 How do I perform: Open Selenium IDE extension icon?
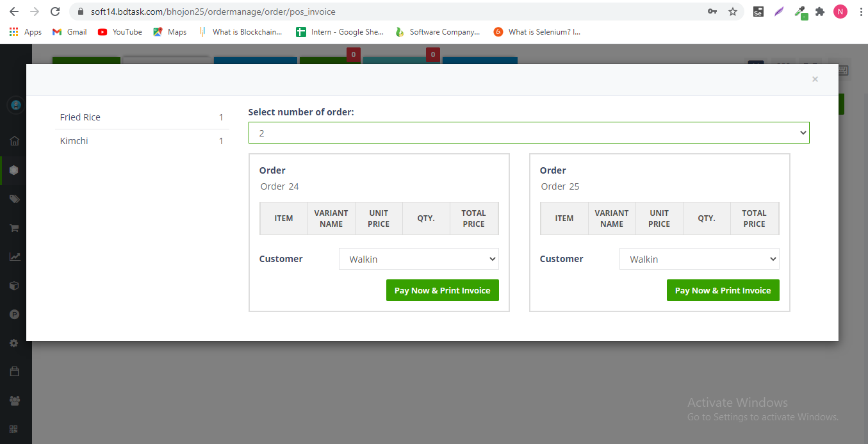click(758, 12)
